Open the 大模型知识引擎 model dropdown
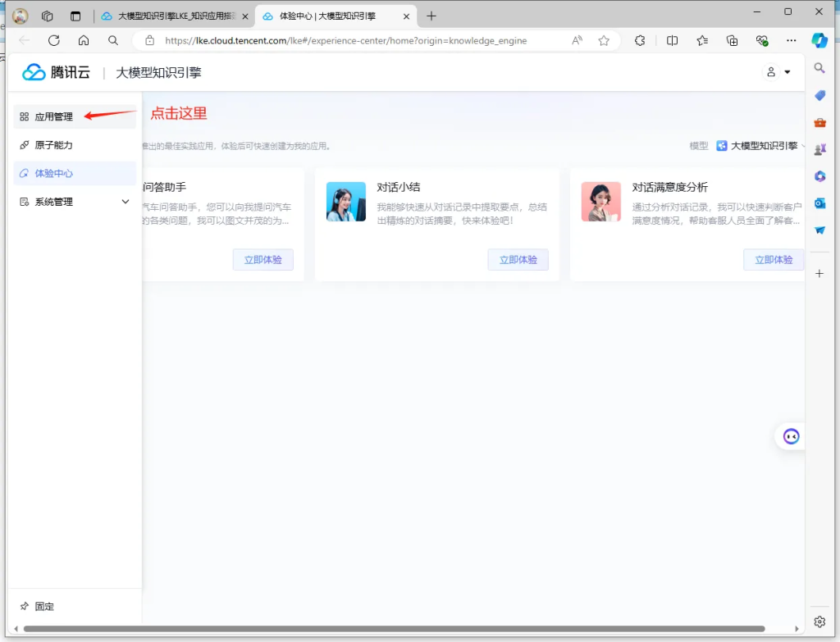 (759, 146)
